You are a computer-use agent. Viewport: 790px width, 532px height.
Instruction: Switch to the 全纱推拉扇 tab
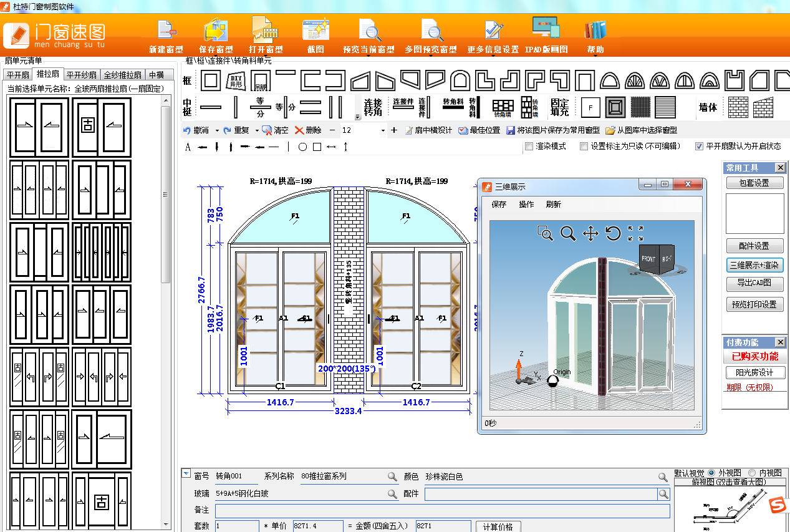point(123,75)
